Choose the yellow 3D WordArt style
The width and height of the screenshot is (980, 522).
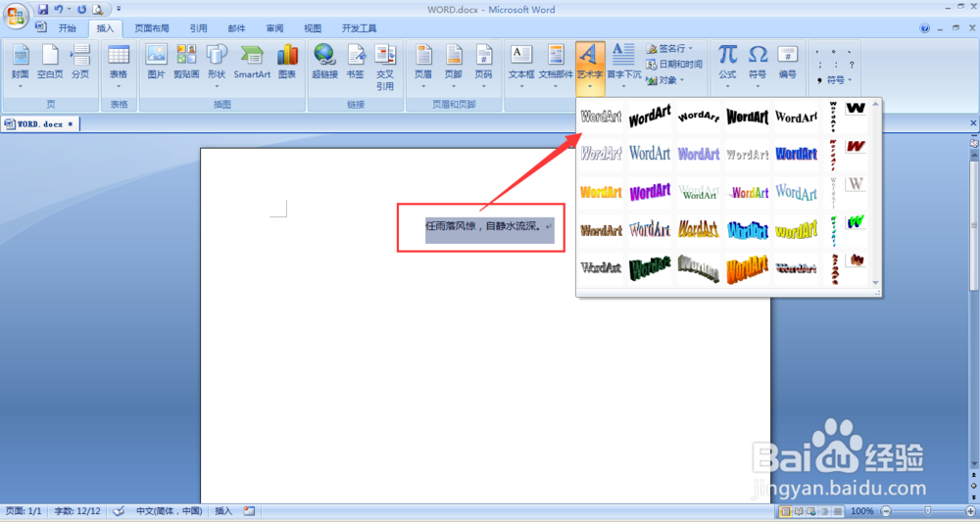pos(796,230)
